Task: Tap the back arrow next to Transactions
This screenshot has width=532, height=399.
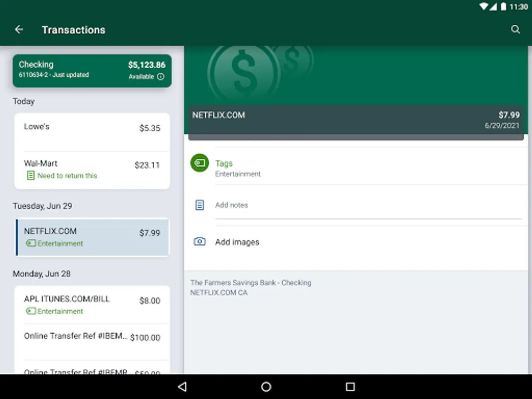Action: coord(19,30)
